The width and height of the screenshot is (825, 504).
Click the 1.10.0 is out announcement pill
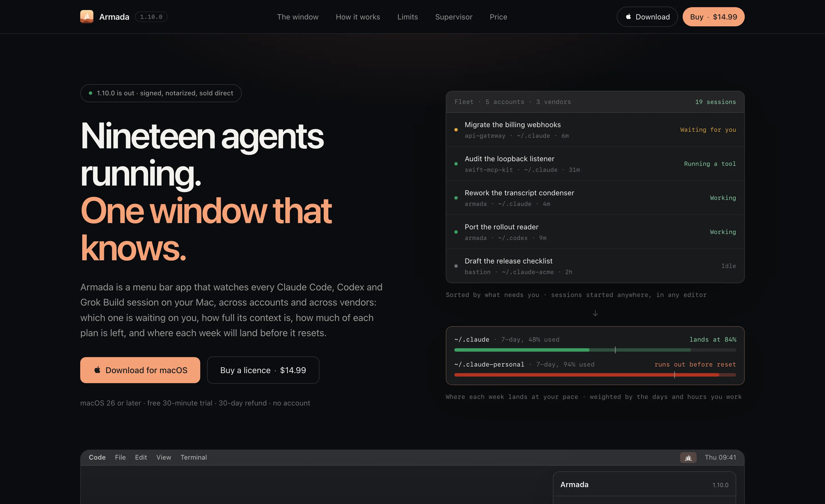click(161, 93)
